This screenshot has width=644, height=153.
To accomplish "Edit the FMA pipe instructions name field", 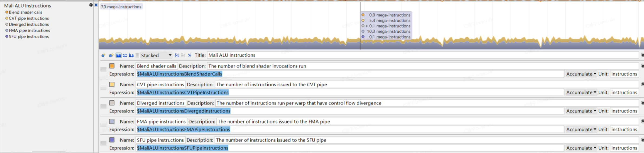I will [161, 121].
